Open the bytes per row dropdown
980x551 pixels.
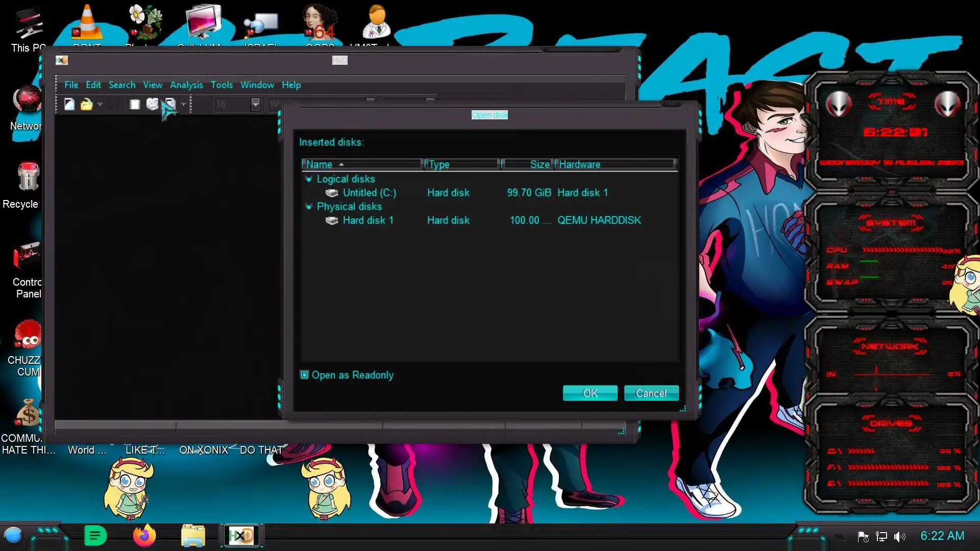(x=255, y=105)
